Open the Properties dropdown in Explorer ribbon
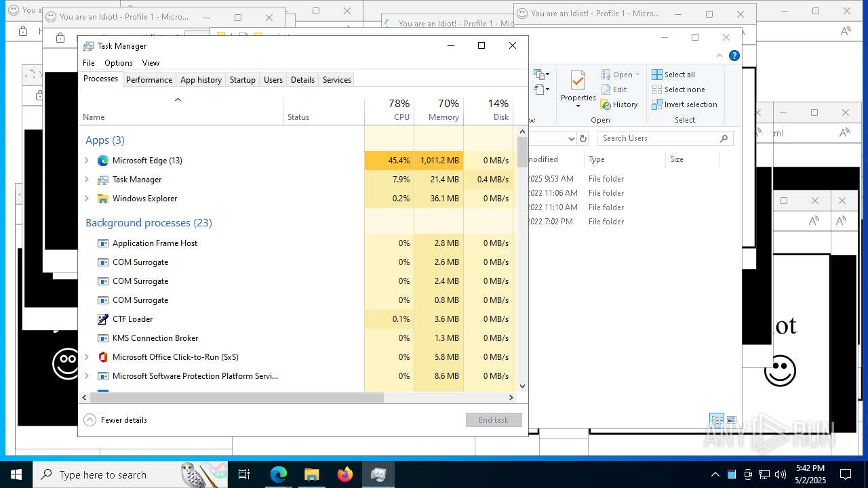This screenshot has width=868, height=488. (578, 106)
